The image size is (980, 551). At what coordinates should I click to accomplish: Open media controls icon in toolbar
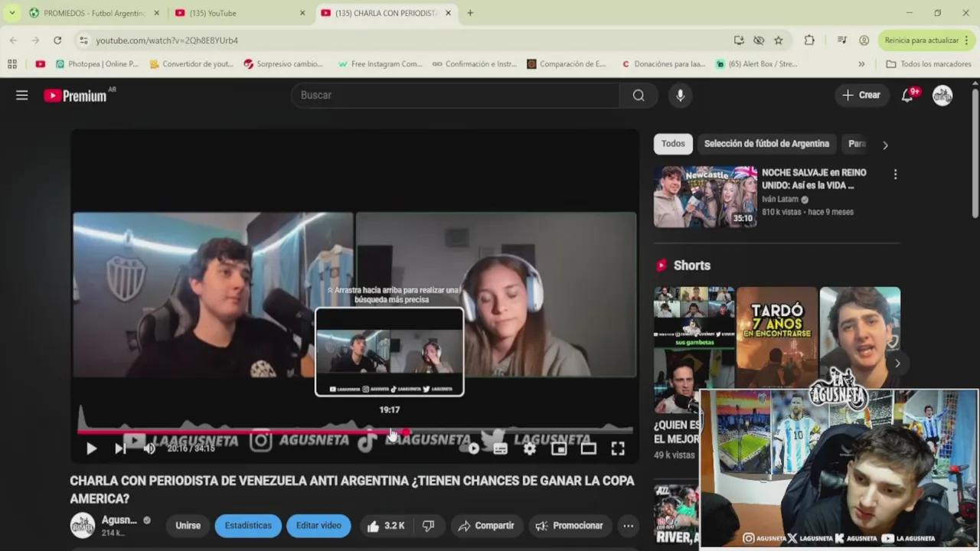(x=842, y=40)
